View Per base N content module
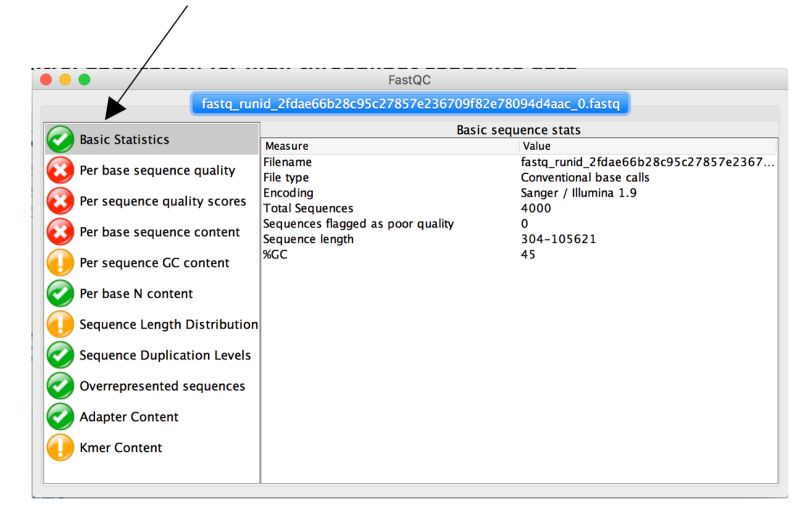The width and height of the screenshot is (800, 512). tap(152, 294)
